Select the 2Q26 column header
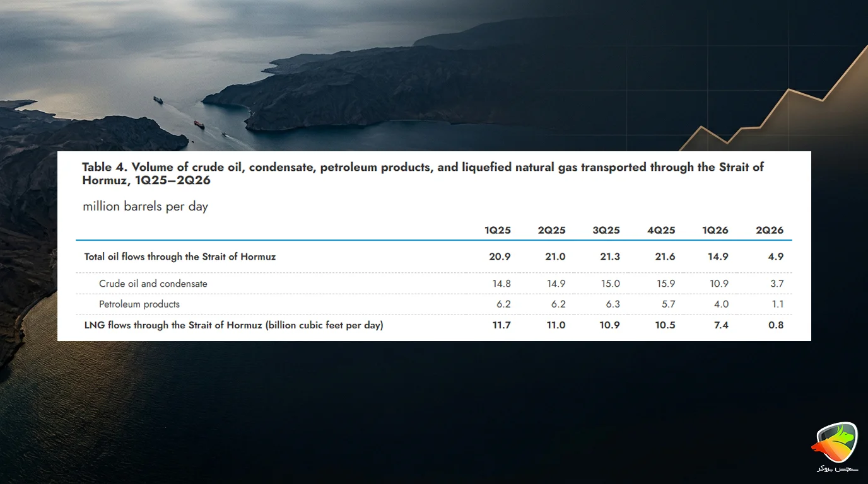868x484 pixels. coord(770,230)
